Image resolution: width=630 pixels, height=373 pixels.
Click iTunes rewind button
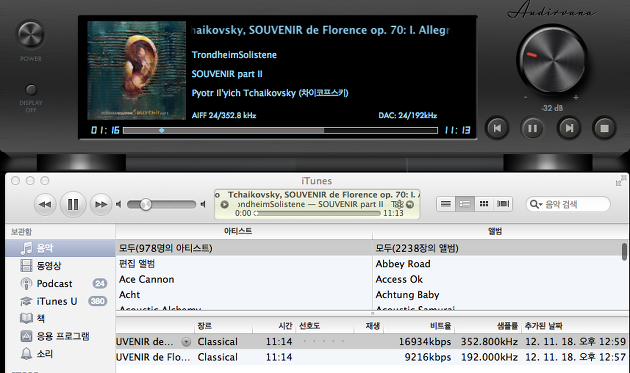(x=45, y=205)
